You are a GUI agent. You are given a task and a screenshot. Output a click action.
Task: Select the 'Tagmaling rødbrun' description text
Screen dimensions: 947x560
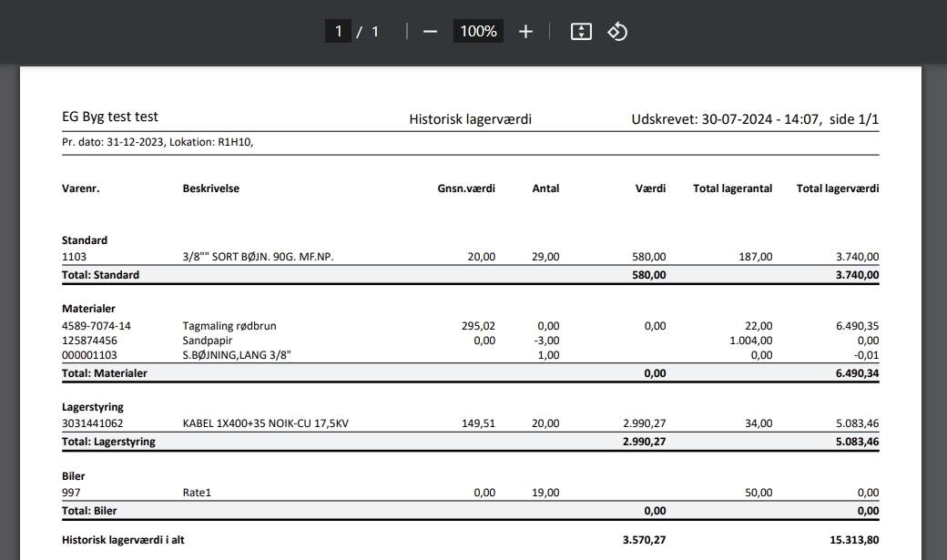click(x=229, y=326)
